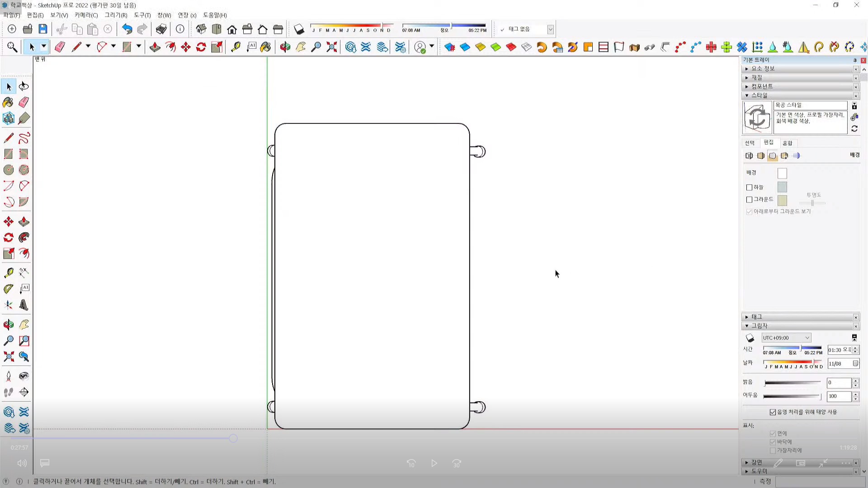Activate the Orbit tool
The image size is (868, 488).
pos(8,324)
